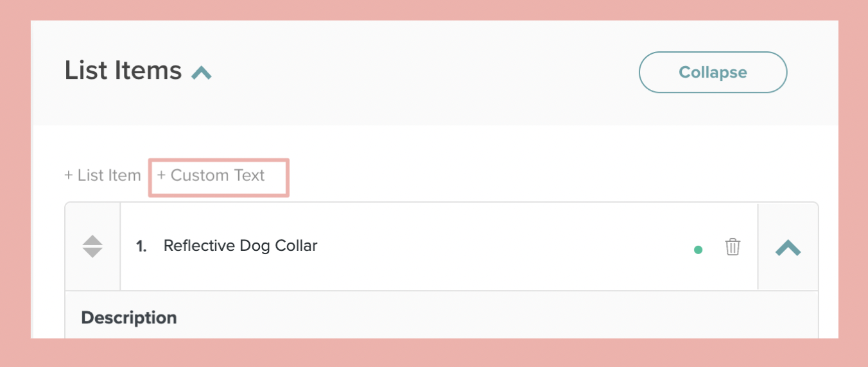Collapse the List Items section chevron
Screen dimensions: 868x367
pos(202,73)
